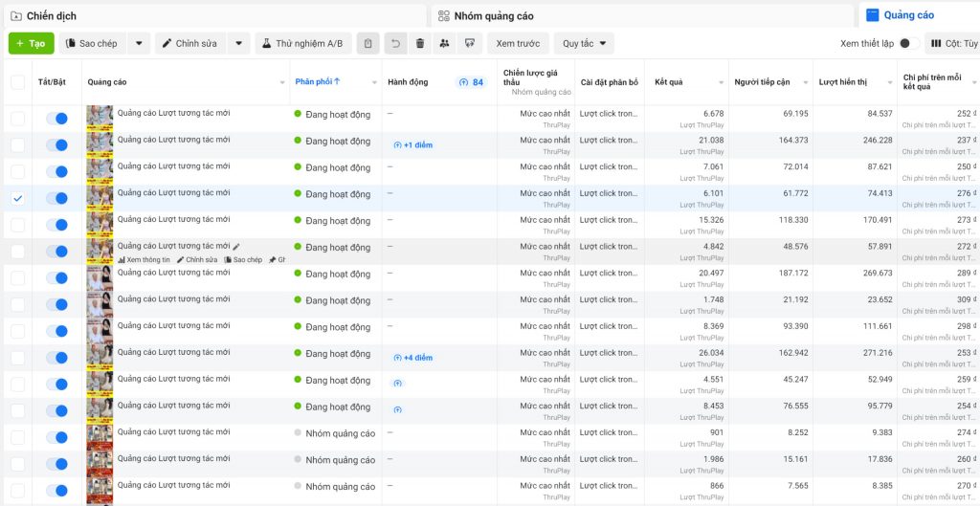Click recommendation arrow icon in row with 4.551 results
This screenshot has width=980, height=506.
point(398,384)
